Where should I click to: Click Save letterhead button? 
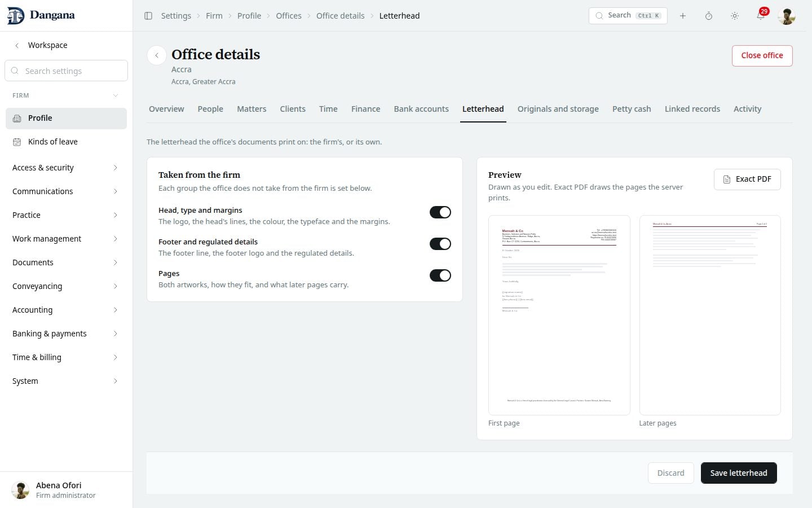(x=739, y=473)
